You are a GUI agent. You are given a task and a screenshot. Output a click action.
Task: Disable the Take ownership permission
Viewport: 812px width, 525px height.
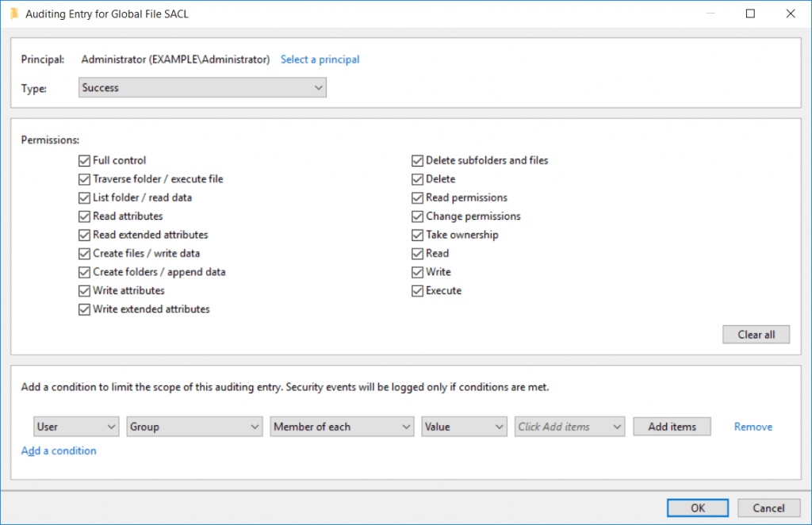[417, 235]
